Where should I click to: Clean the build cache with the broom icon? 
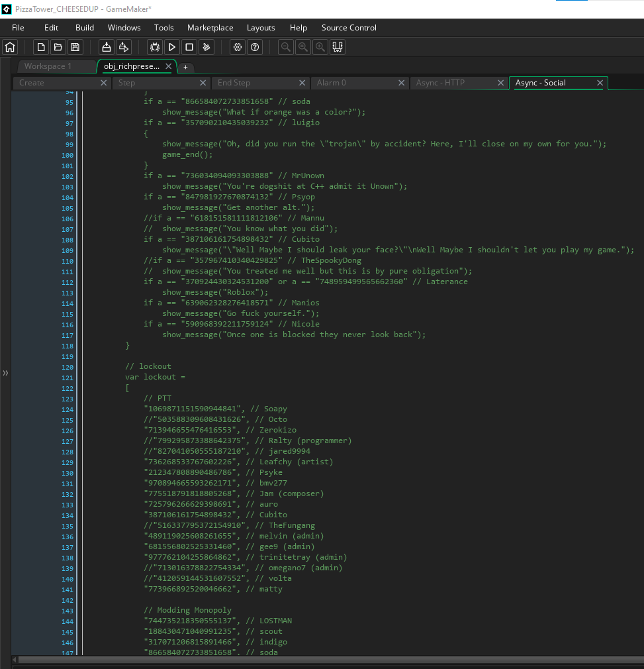pyautogui.click(x=207, y=47)
